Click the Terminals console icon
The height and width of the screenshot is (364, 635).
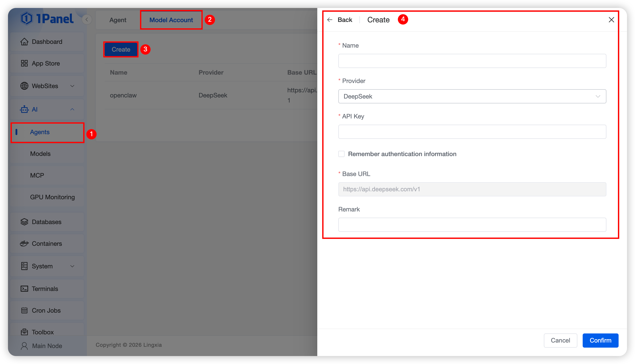click(24, 289)
